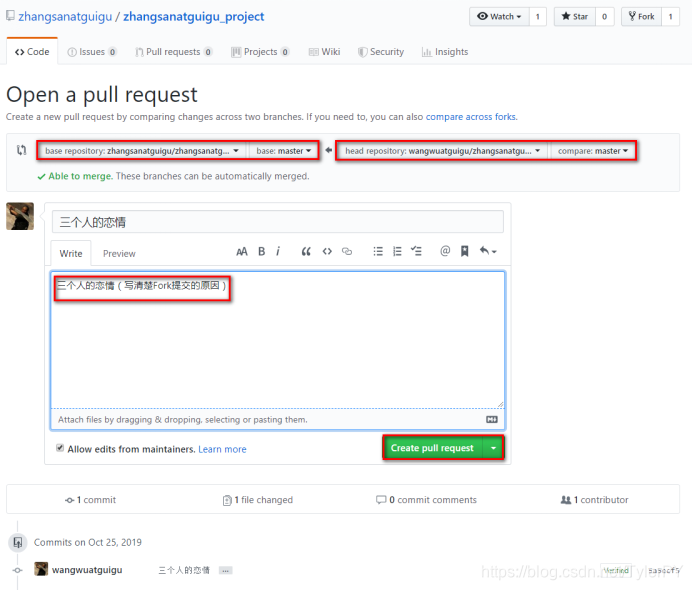Open the compare: master branch dropdown

(593, 151)
